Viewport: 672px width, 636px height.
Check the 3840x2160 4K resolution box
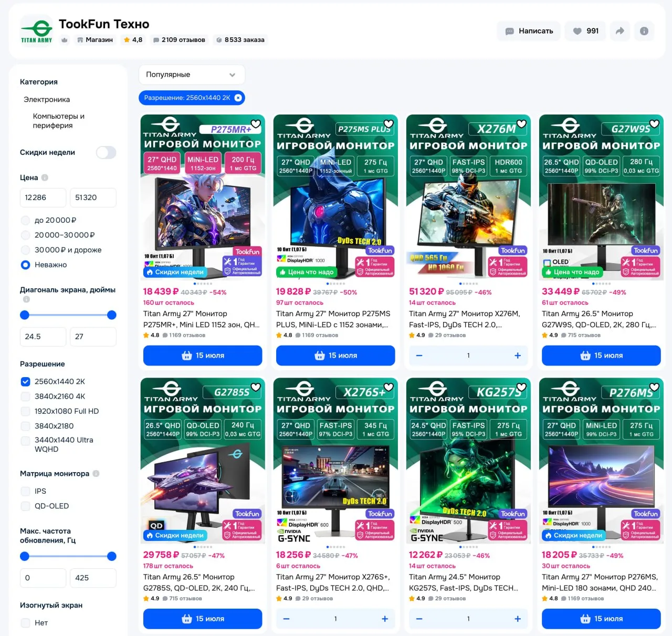click(25, 397)
